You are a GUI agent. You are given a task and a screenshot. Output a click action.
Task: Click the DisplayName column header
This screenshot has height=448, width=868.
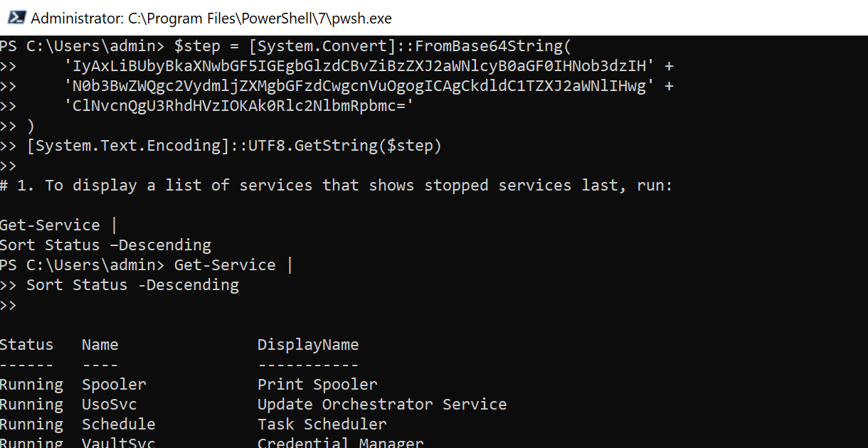(308, 344)
